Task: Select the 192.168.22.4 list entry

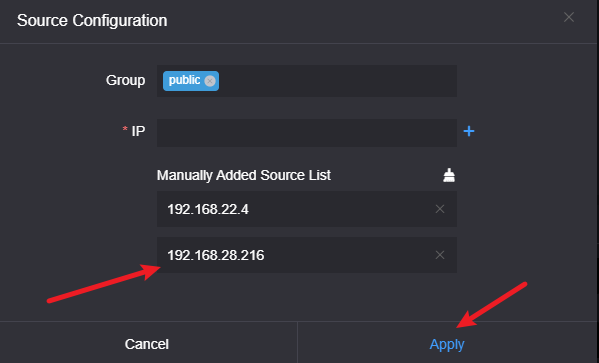Action: pos(307,209)
